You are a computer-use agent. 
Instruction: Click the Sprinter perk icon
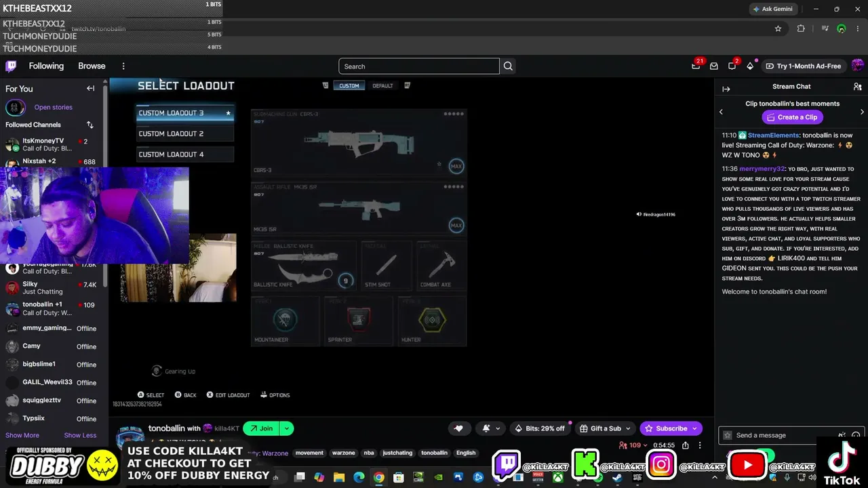click(359, 319)
